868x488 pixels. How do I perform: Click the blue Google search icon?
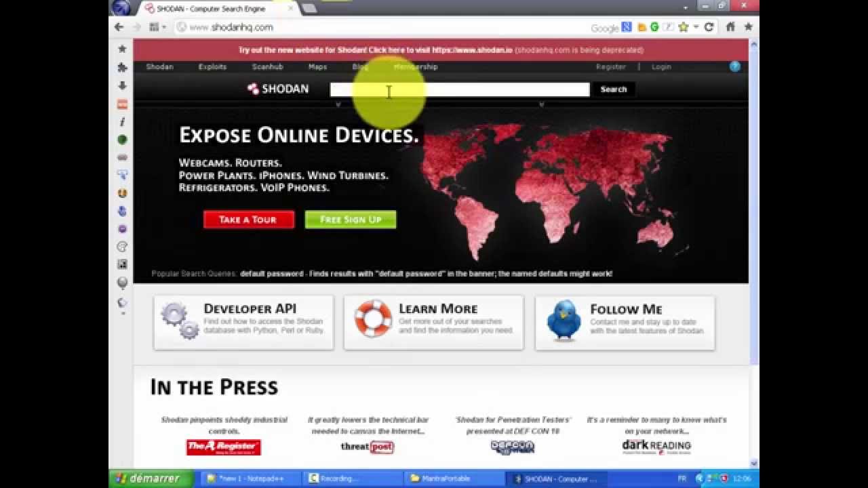627,27
